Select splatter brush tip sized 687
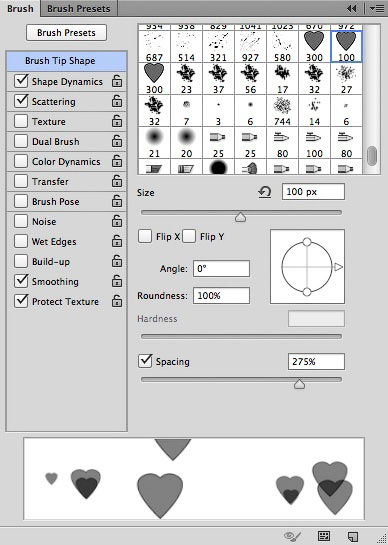This screenshot has height=545, width=388. [154, 47]
